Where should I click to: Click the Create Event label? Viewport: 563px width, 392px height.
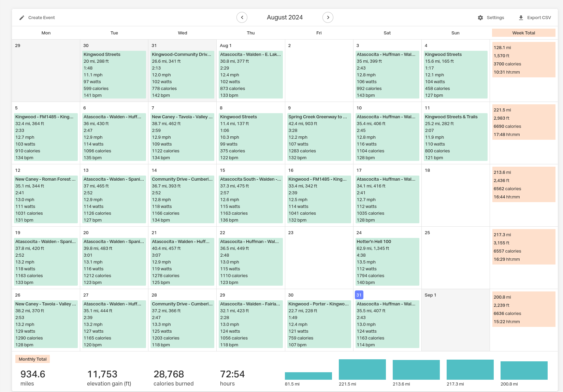(x=42, y=18)
